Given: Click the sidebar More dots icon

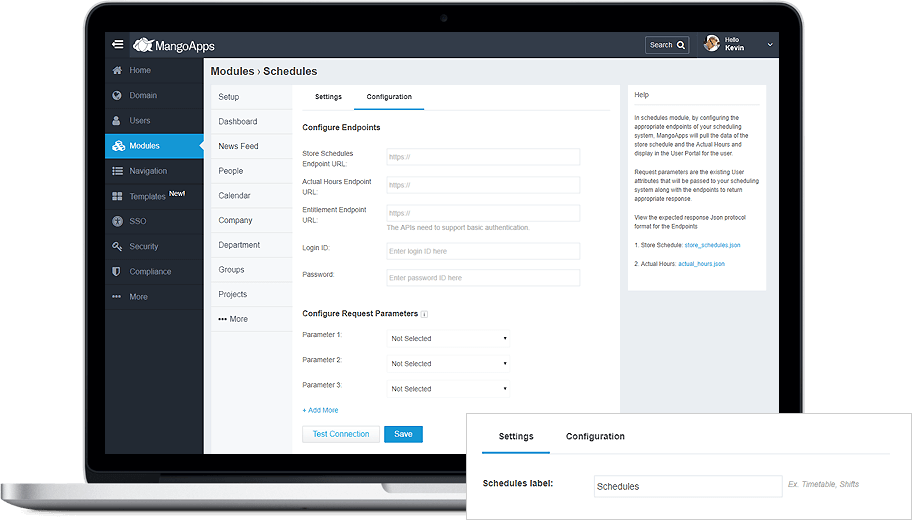Looking at the screenshot, I should pyautogui.click(x=116, y=297).
